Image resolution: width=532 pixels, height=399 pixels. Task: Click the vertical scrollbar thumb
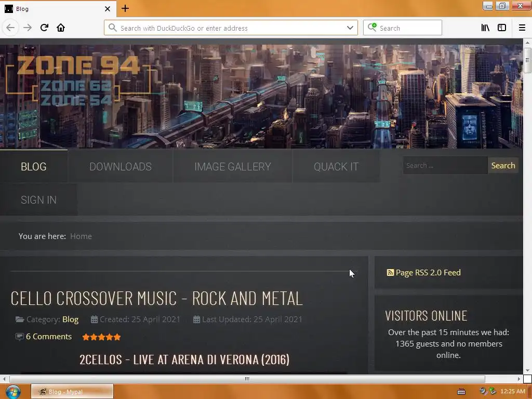527,60
